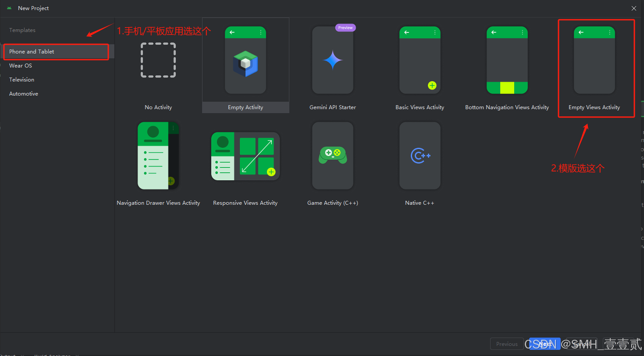Click the "Responsive Views Activity" label
This screenshot has width=644, height=356.
245,203
